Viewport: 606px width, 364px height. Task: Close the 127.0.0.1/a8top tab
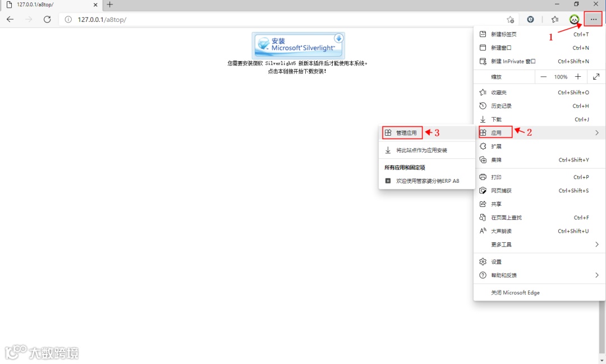95,4
